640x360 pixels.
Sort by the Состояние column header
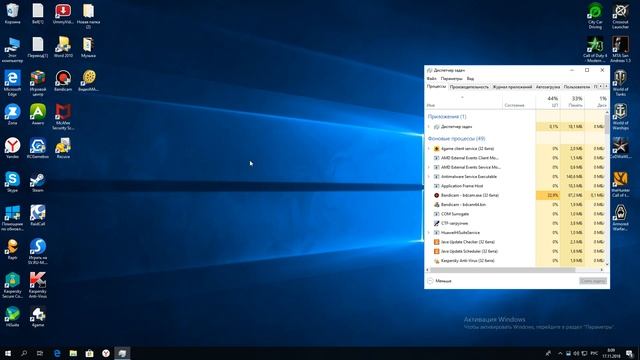519,102
